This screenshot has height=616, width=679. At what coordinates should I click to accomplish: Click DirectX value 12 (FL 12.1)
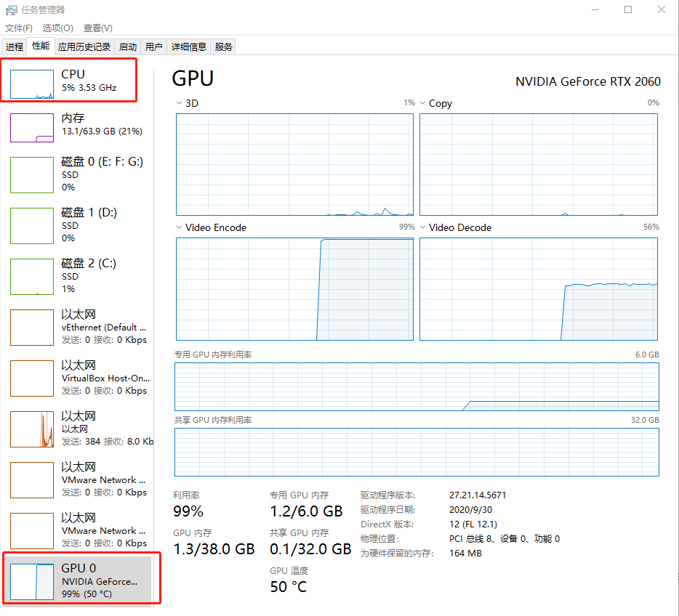[473, 524]
